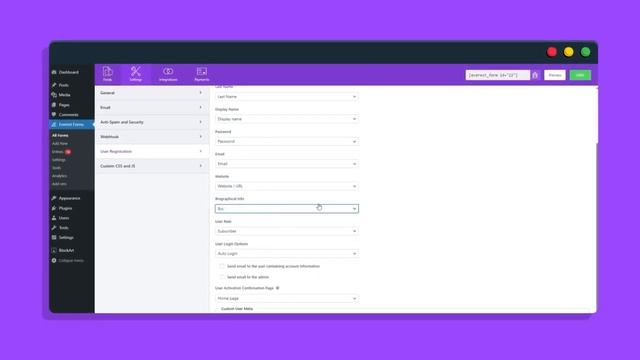Screen dimensions: 640x360
Task: Click the green Save button
Action: click(x=580, y=75)
